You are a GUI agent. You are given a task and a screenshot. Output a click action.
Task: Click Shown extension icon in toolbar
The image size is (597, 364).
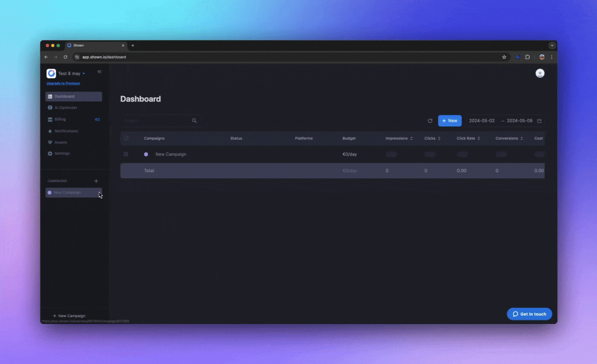point(518,57)
